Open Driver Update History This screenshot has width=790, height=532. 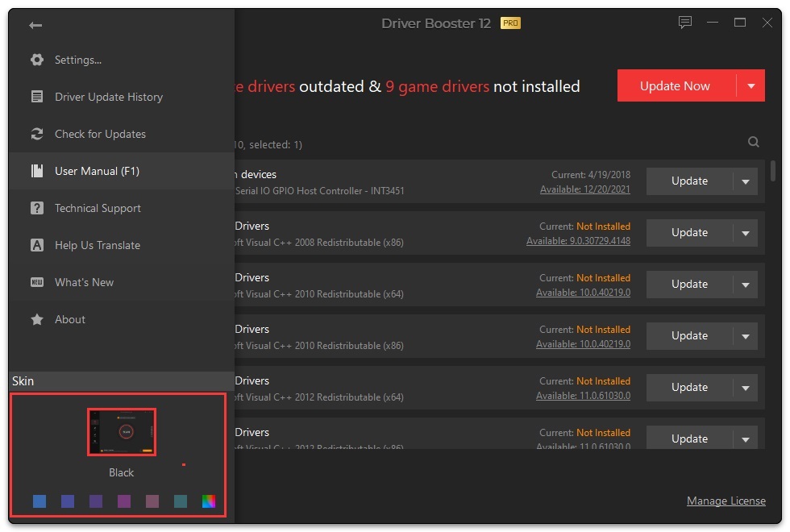pyautogui.click(x=122, y=97)
